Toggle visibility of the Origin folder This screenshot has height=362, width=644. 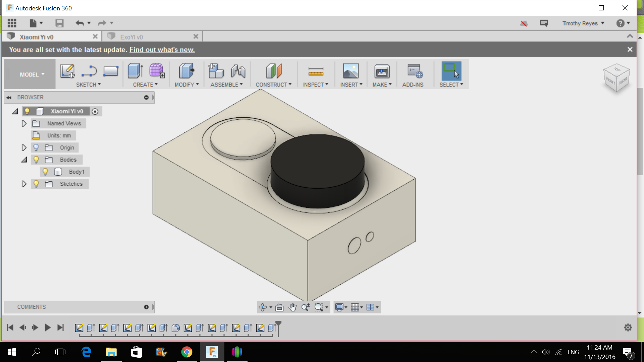pos(36,147)
